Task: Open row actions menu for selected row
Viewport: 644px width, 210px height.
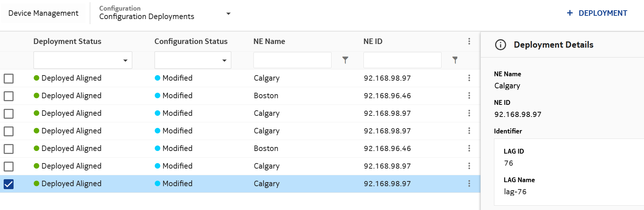Action: [x=469, y=184]
